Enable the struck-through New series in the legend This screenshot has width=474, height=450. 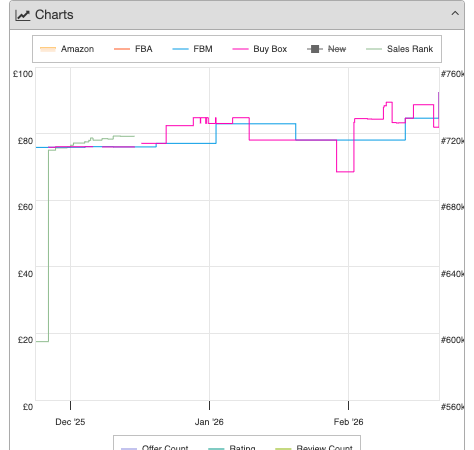coord(326,49)
